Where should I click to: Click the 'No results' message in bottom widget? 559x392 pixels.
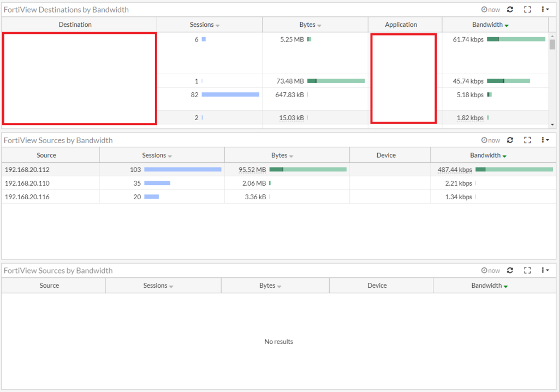point(278,341)
